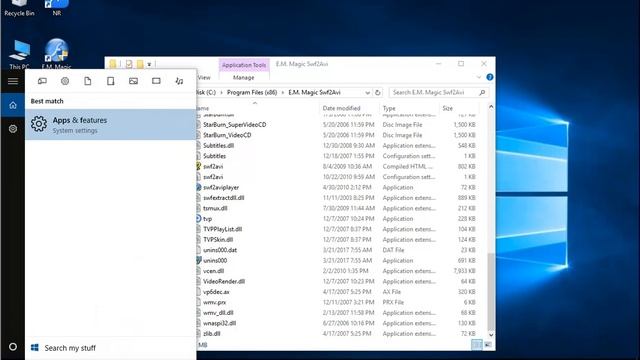The height and width of the screenshot is (360, 640).
Task: Click the scroll up arrow in file list
Action: point(491,107)
